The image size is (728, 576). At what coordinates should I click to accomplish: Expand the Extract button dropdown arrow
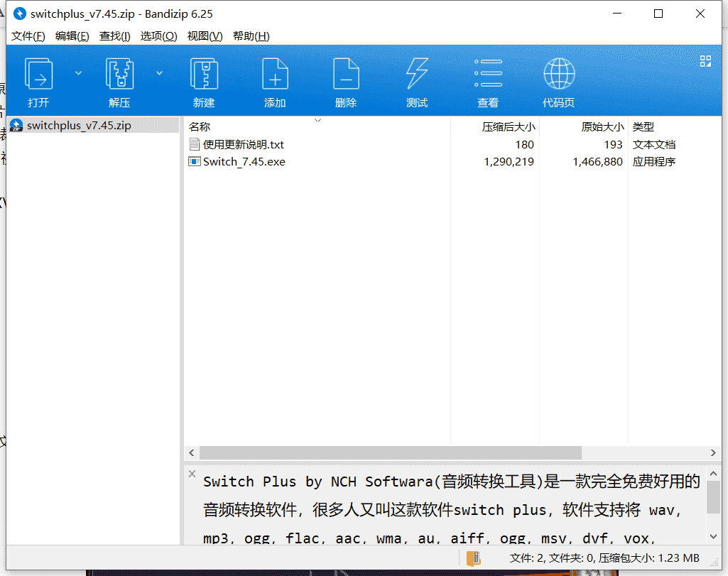click(x=159, y=73)
